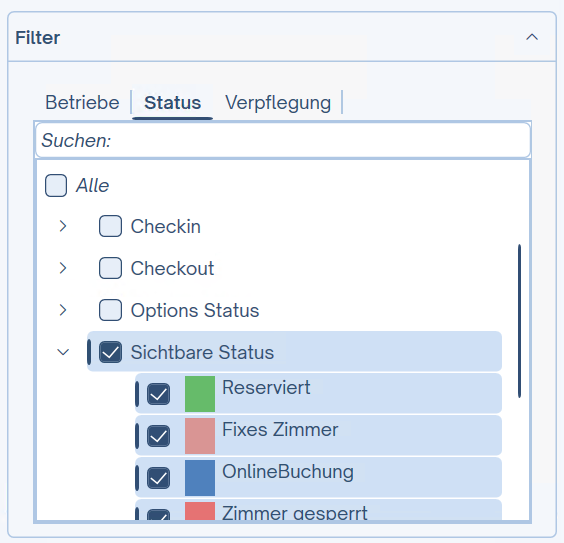564x543 pixels.
Task: Collapse the Sichtbare Status node
Action: [63, 352]
